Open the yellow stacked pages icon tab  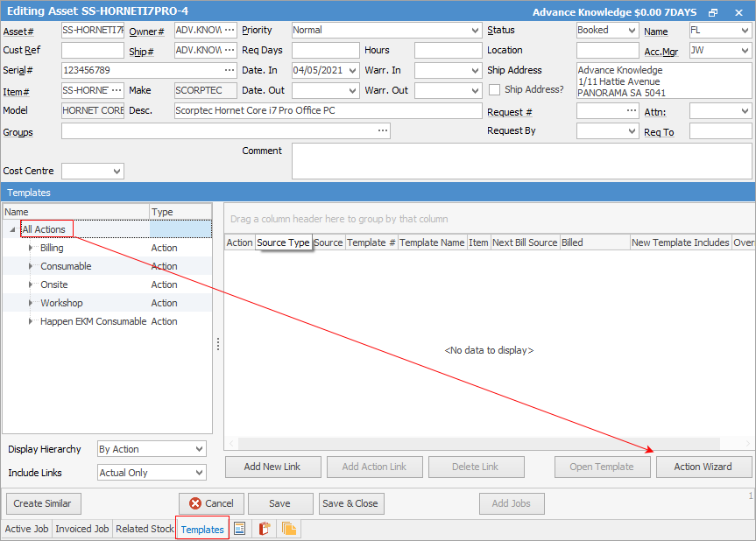(x=288, y=529)
